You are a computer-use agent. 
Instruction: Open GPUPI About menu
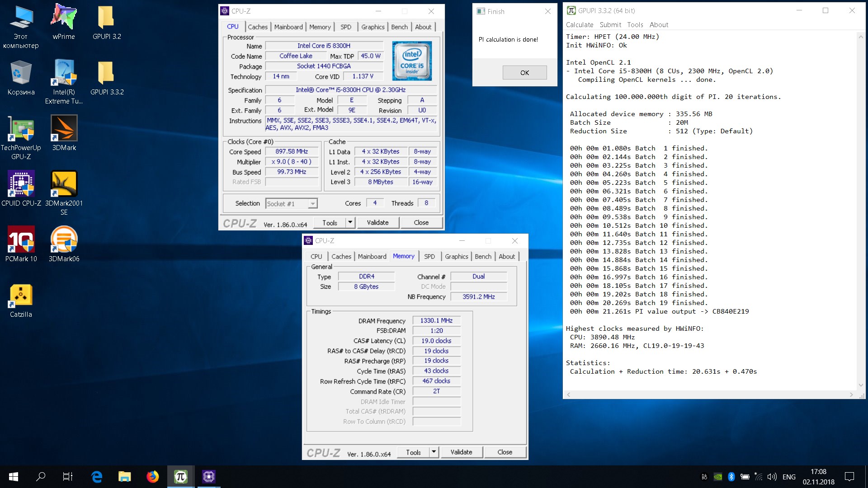(659, 25)
